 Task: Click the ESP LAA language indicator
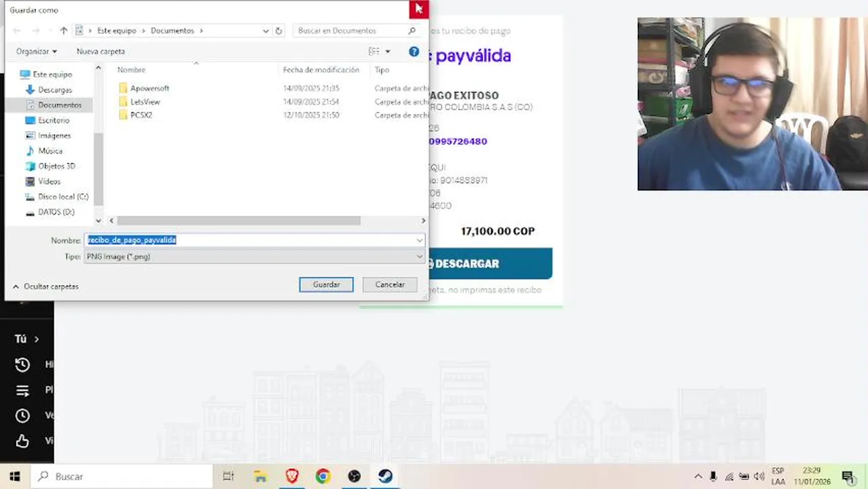(x=778, y=477)
